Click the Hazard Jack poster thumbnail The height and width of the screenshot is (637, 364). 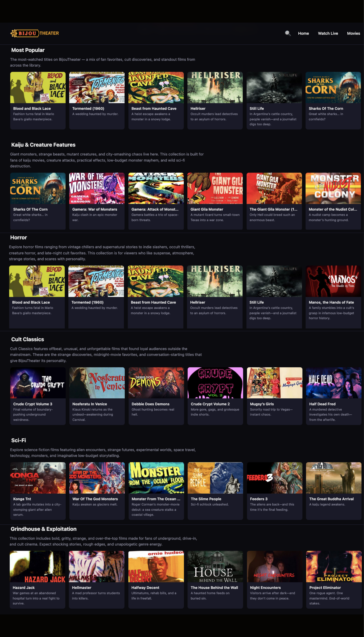click(37, 566)
